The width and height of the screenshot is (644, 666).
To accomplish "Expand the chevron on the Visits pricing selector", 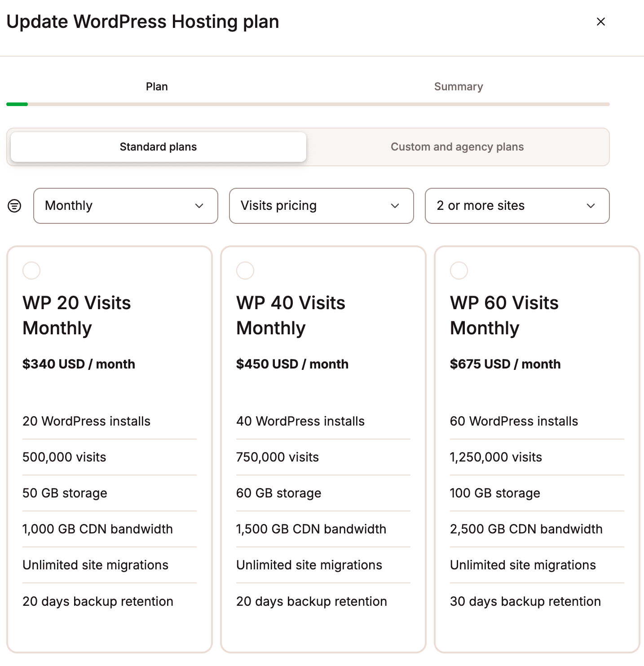I will (395, 206).
